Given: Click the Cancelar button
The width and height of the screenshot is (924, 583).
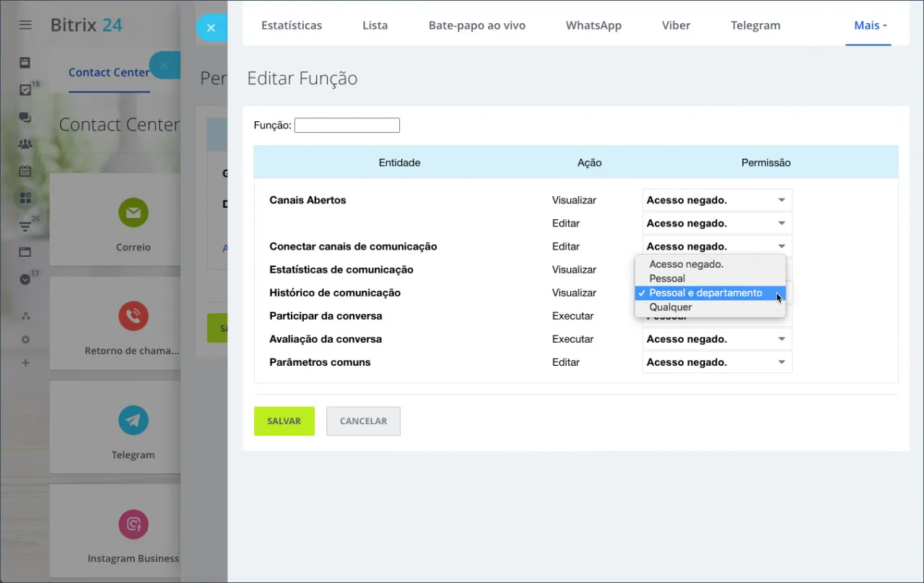Looking at the screenshot, I should point(363,421).
